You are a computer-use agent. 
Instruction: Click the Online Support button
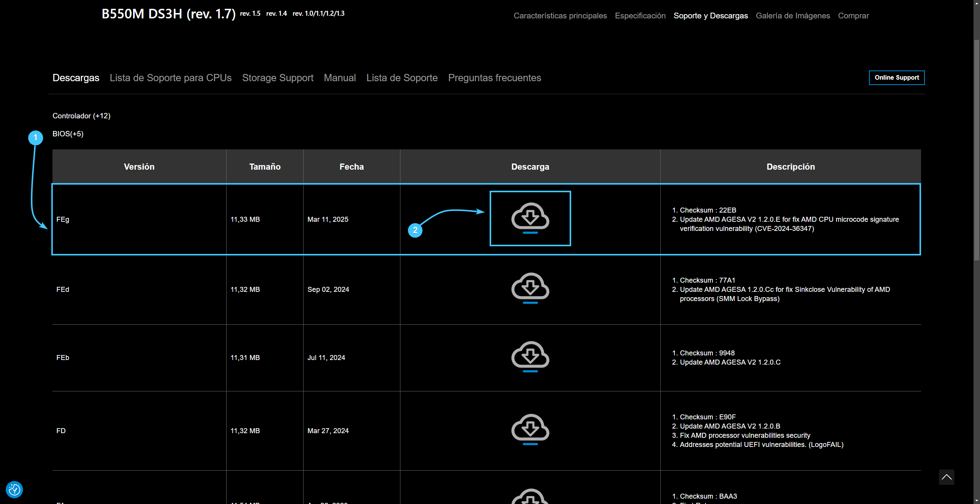pos(897,77)
